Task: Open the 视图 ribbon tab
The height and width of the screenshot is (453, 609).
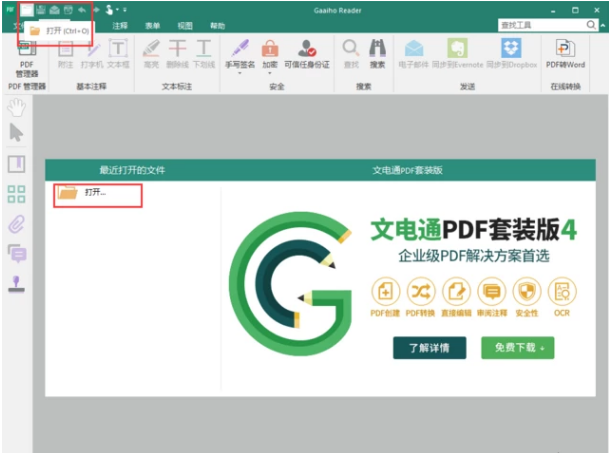Action: [185, 26]
